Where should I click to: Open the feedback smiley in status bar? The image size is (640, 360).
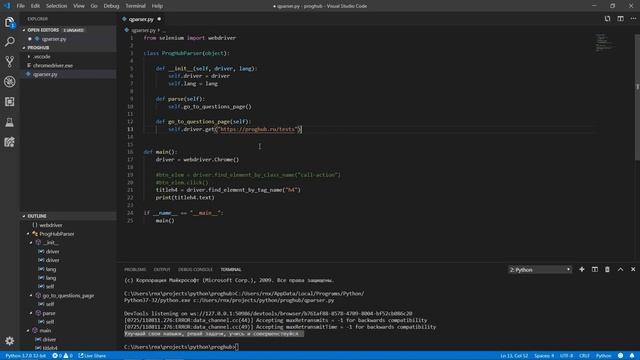[x=620, y=356]
